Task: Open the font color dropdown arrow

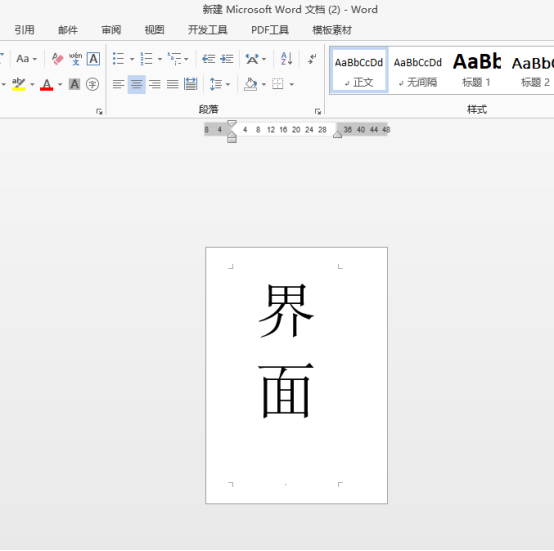Action: pos(60,85)
